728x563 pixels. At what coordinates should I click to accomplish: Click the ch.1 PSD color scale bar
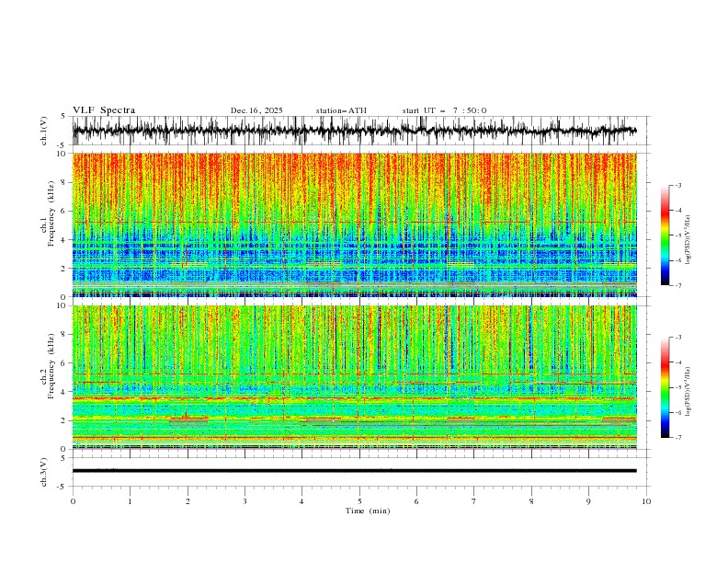[665, 236]
